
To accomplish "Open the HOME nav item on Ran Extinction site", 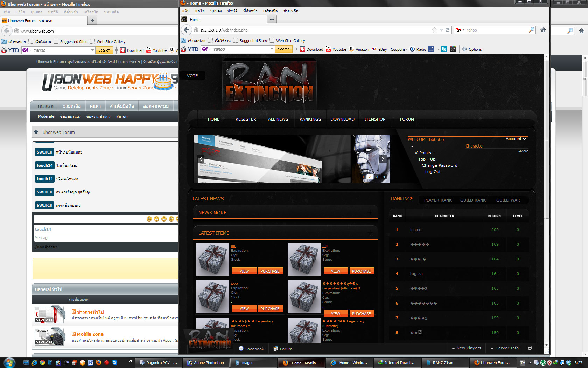I will click(x=214, y=119).
